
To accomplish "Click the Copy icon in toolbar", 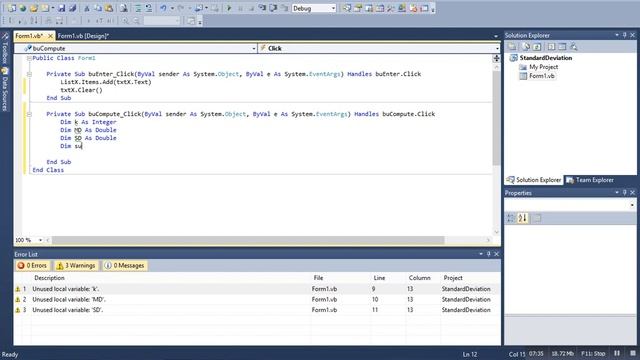I will tap(98, 8).
